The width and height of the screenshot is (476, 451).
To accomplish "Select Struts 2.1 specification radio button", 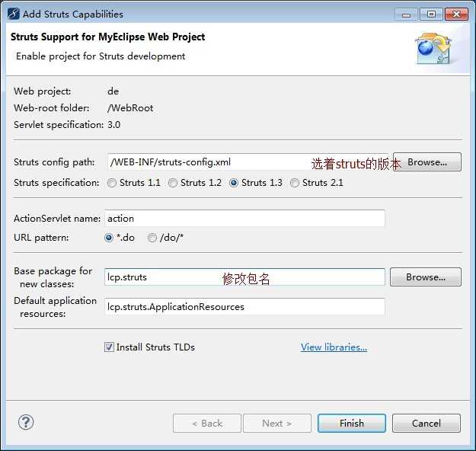I will point(295,183).
